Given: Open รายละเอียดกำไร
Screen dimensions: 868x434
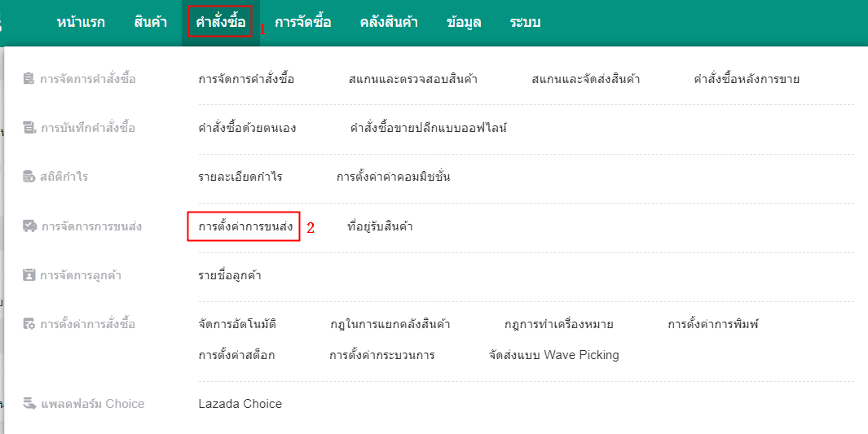Looking at the screenshot, I should pyautogui.click(x=240, y=177).
